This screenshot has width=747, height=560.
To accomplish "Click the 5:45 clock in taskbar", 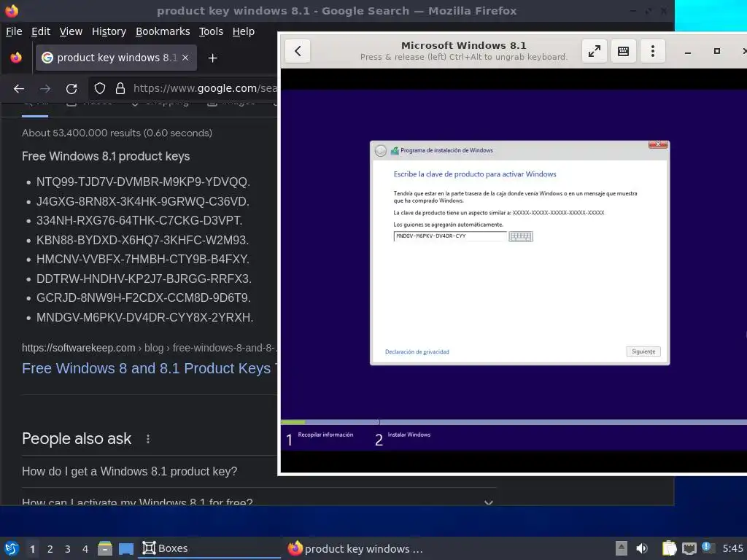I will [x=732, y=548].
